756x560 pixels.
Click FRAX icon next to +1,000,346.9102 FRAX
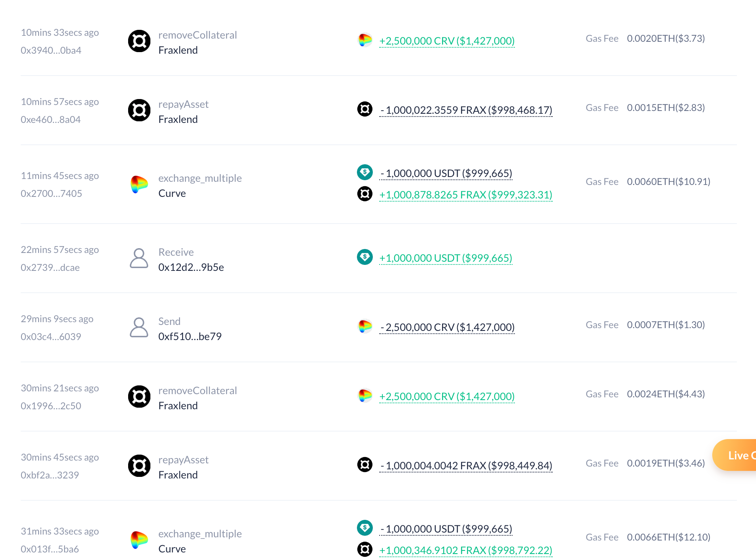(x=365, y=550)
